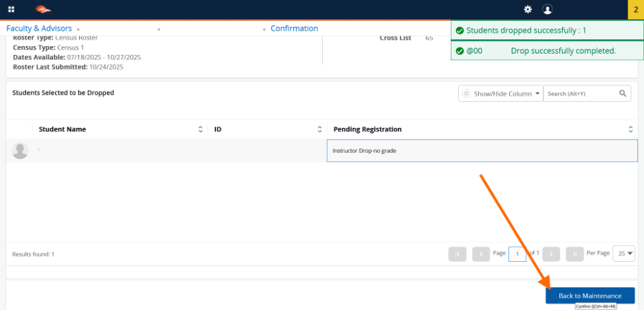The height and width of the screenshot is (310, 644).
Task: Click the student avatar thumbnail
Action: (x=20, y=151)
